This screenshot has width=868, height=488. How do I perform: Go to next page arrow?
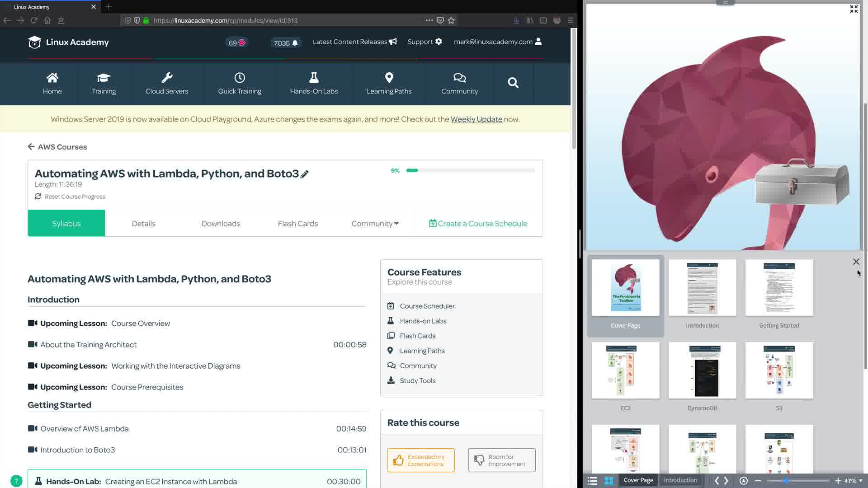click(726, 481)
